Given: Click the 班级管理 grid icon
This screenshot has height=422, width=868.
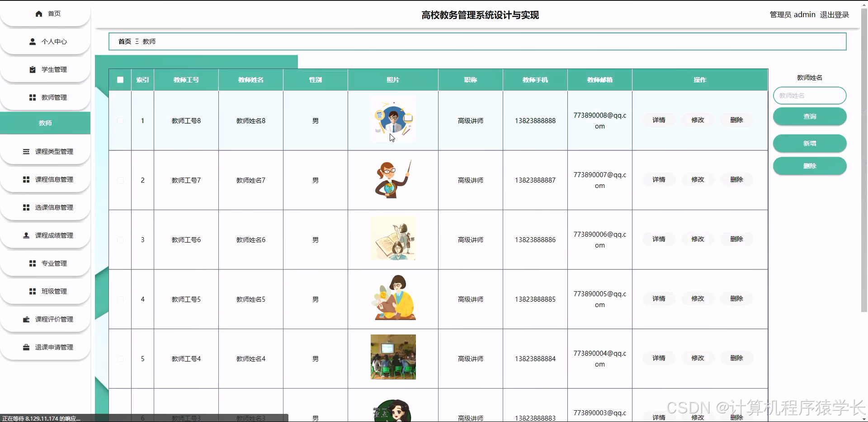Looking at the screenshot, I should click(32, 291).
